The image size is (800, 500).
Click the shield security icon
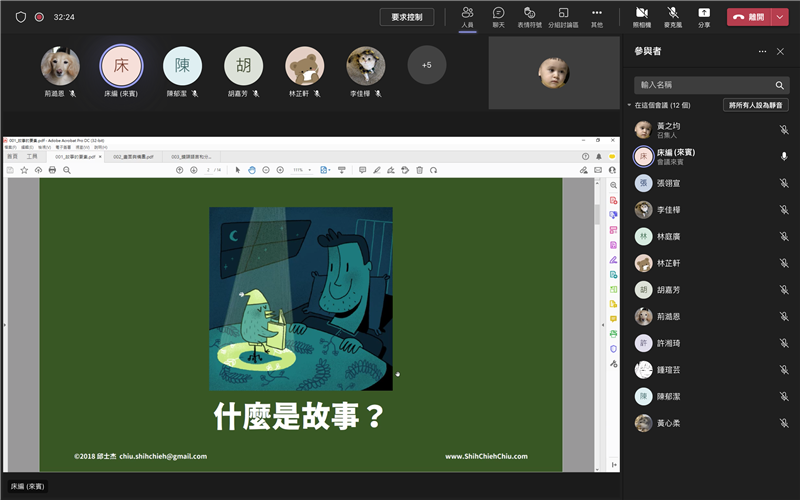pos(21,17)
